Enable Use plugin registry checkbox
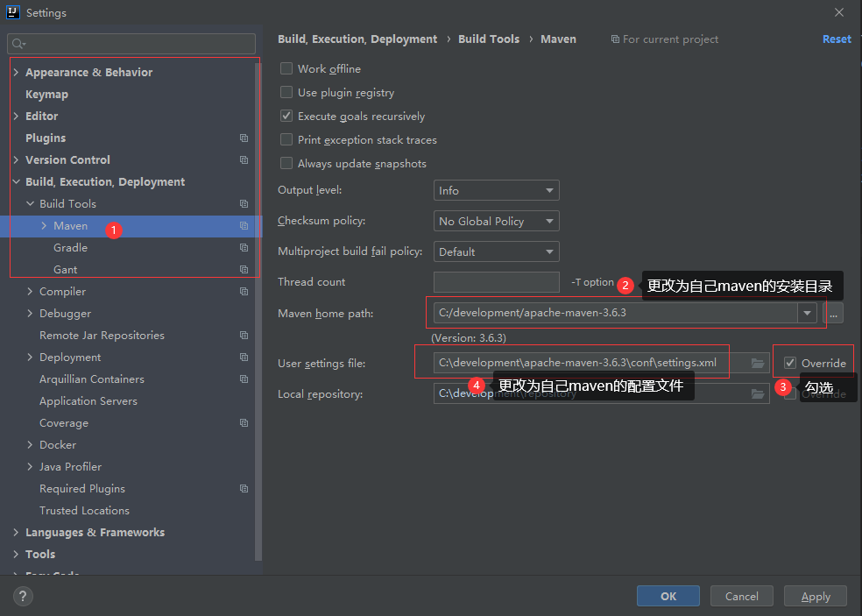This screenshot has width=862, height=616. click(x=286, y=92)
